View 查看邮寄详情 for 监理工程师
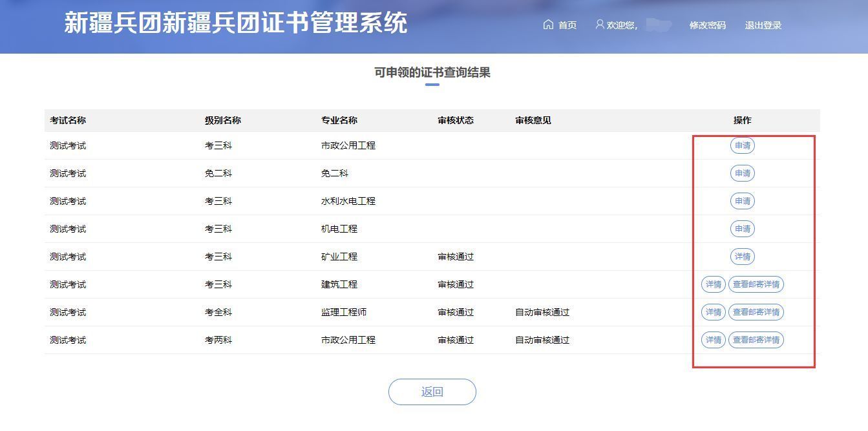Viewport: 868px width, 431px height. [x=756, y=312]
